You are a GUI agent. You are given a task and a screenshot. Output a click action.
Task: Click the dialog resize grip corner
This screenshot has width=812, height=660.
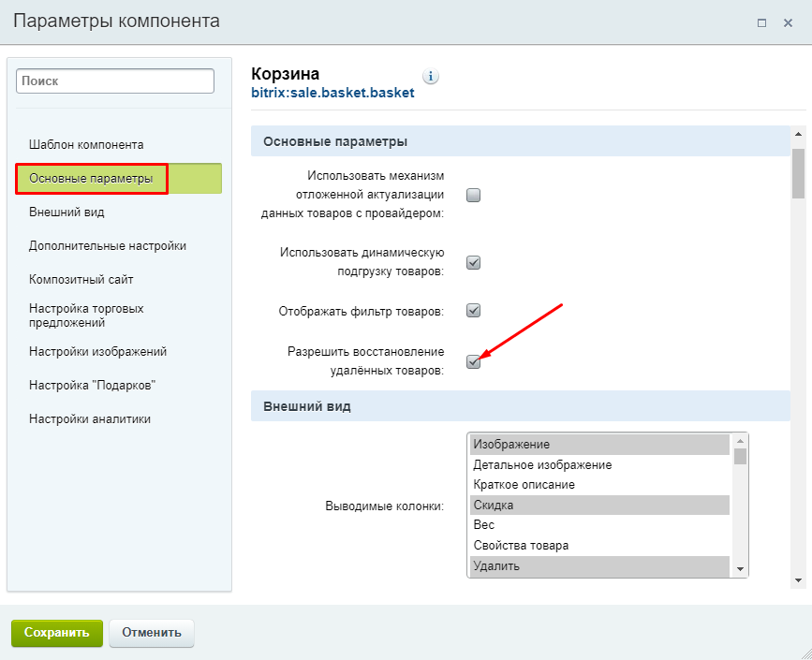click(x=804, y=652)
